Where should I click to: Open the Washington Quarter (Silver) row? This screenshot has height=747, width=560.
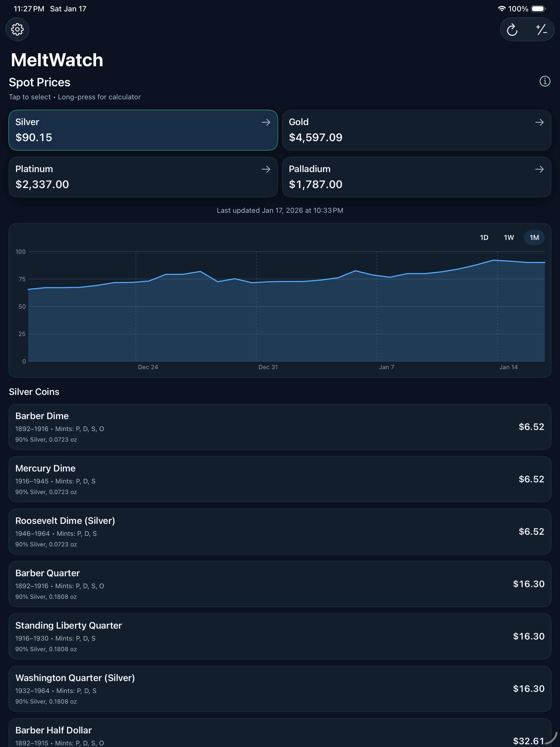(280, 689)
